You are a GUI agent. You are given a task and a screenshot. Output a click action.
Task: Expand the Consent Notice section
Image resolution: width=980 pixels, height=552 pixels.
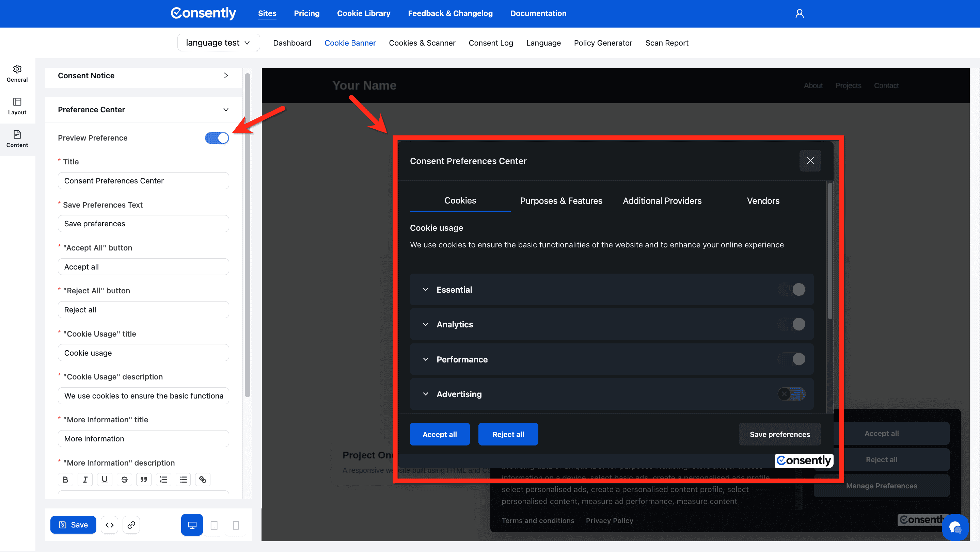click(143, 76)
